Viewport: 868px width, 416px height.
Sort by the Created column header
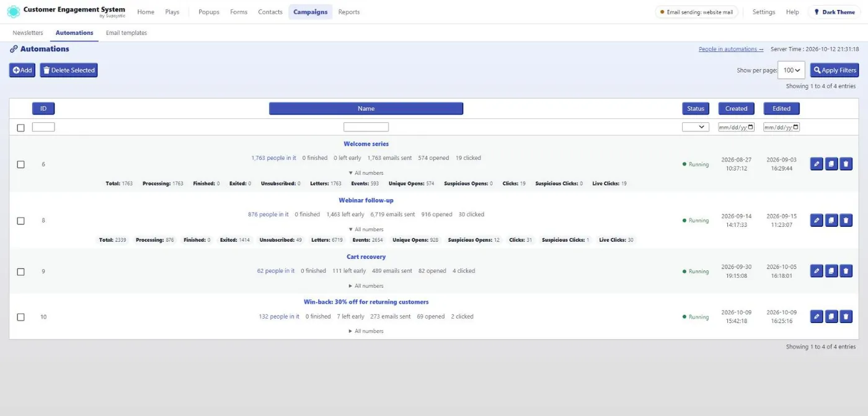click(737, 108)
